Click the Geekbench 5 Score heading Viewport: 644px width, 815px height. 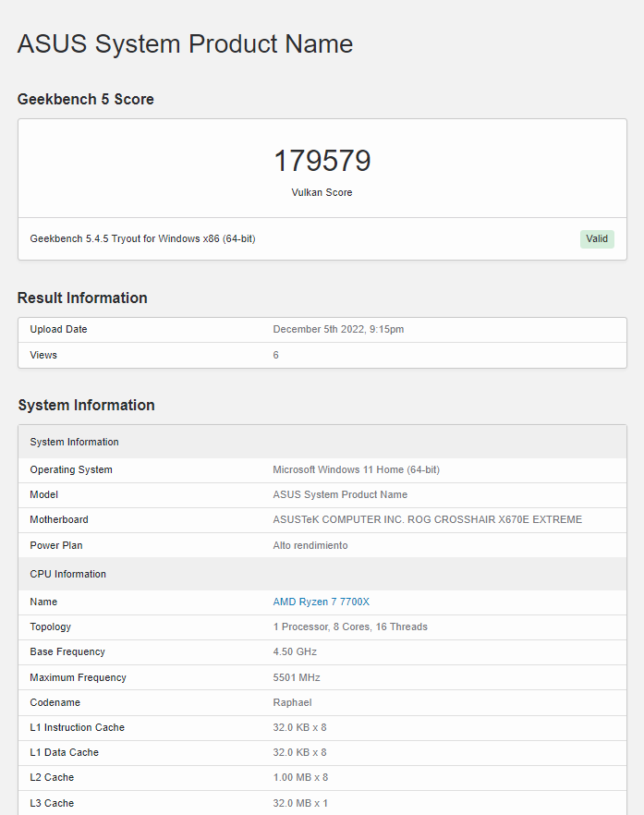point(86,99)
